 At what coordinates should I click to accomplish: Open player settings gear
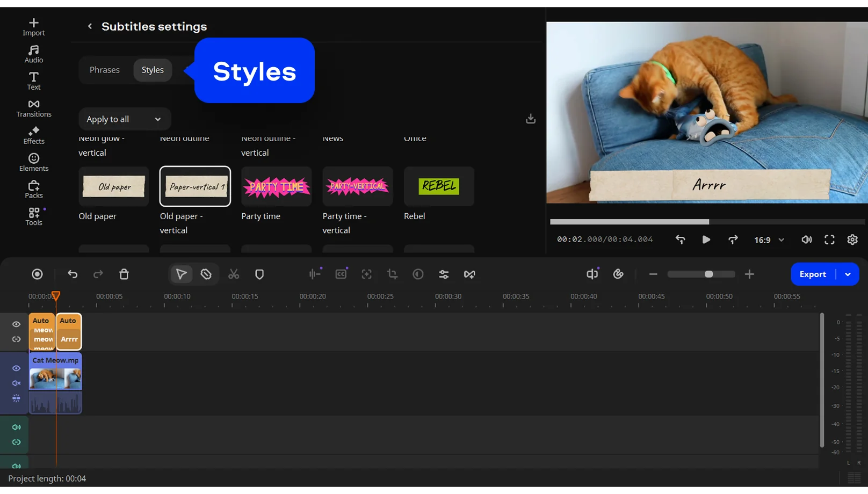(852, 239)
